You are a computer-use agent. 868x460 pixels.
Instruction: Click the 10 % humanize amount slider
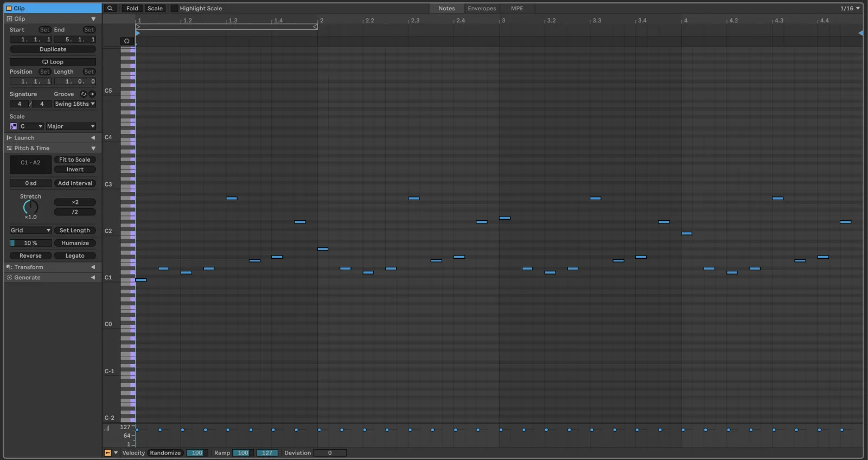tap(30, 243)
